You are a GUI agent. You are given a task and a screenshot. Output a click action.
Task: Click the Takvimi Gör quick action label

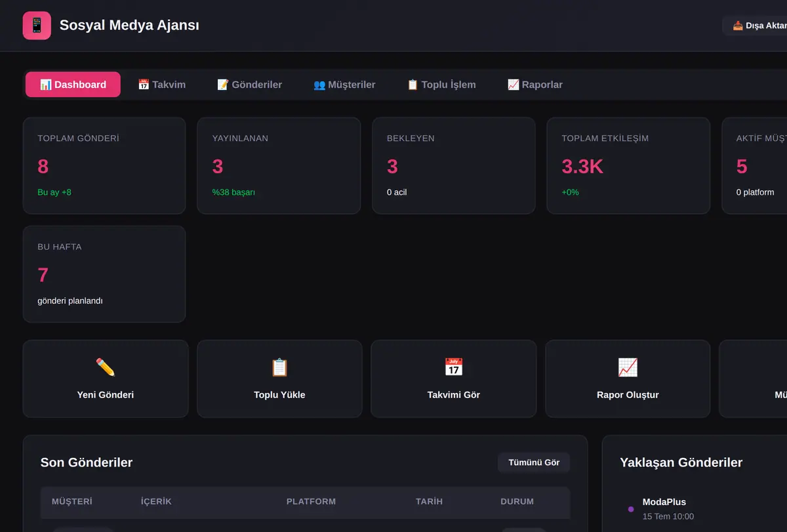point(454,395)
